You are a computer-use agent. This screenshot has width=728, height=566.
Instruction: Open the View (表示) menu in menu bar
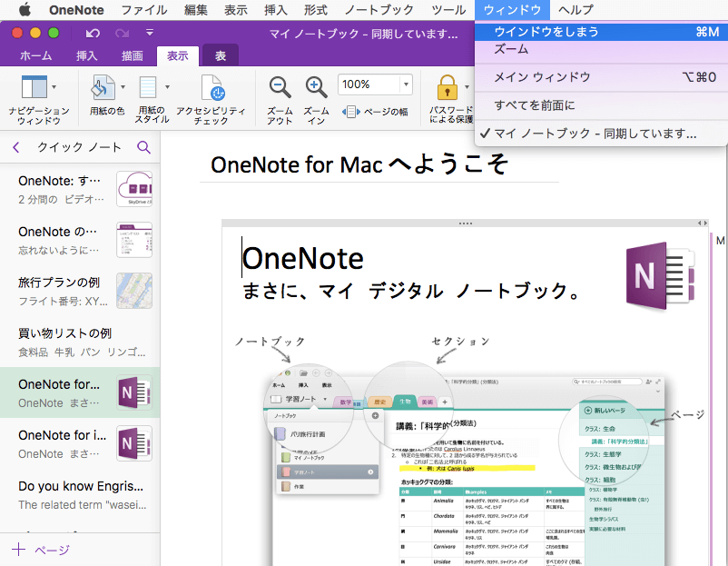(x=236, y=10)
